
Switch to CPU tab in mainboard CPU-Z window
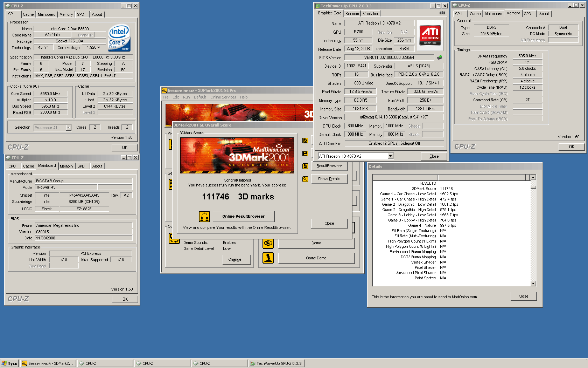point(12,166)
